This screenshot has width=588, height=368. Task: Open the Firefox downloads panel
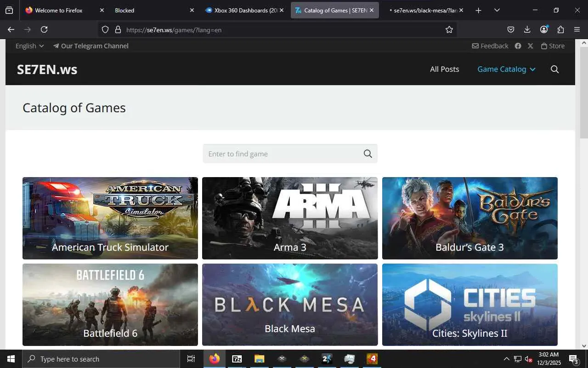[x=527, y=29]
